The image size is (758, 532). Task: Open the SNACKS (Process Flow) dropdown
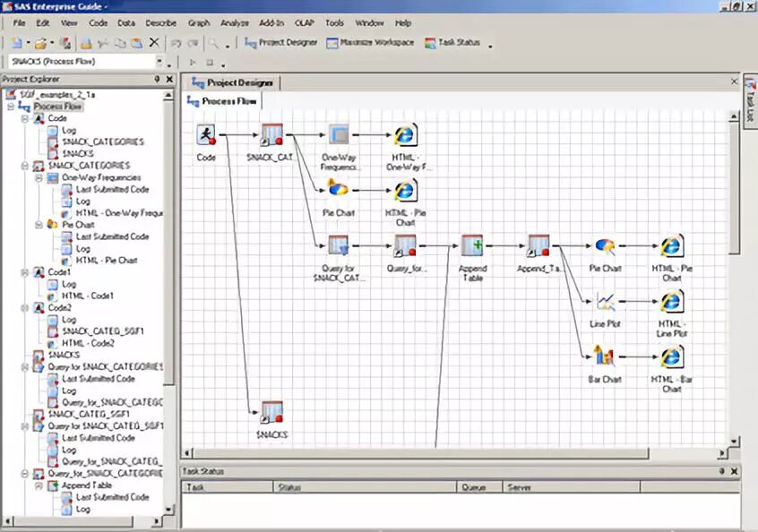tap(159, 61)
